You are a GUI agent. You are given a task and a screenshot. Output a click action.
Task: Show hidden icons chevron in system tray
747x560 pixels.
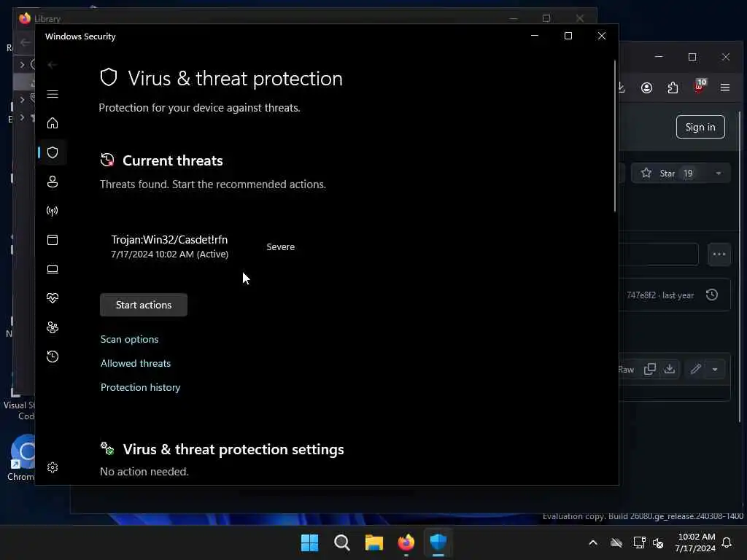point(593,542)
